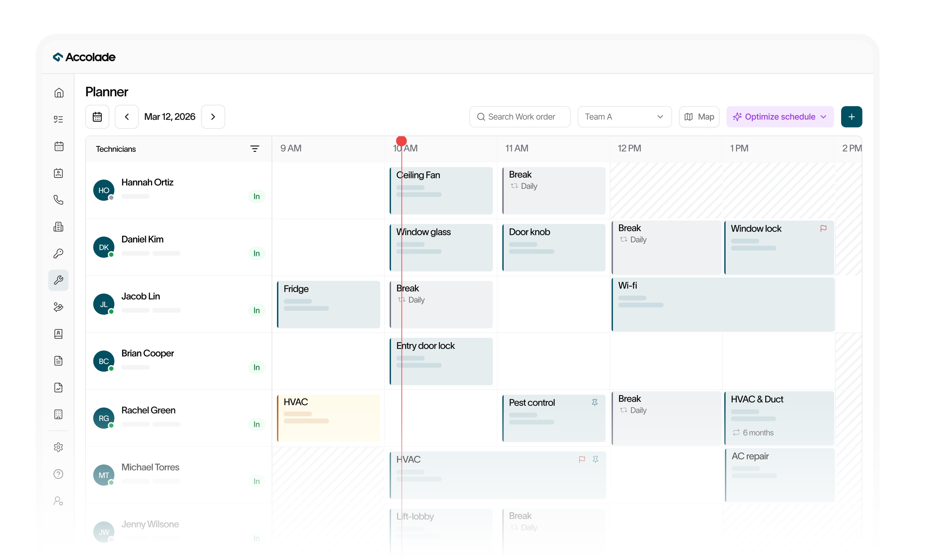Open the date picker calendar button

[x=97, y=117]
